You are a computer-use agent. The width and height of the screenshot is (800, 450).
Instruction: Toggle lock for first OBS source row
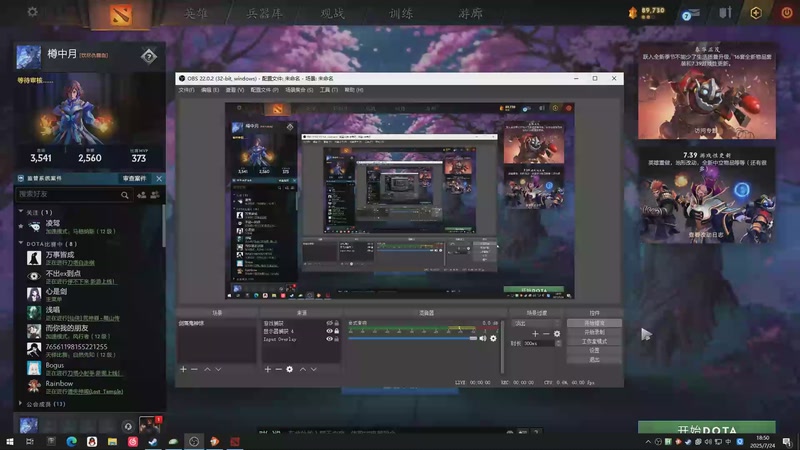tap(337, 323)
